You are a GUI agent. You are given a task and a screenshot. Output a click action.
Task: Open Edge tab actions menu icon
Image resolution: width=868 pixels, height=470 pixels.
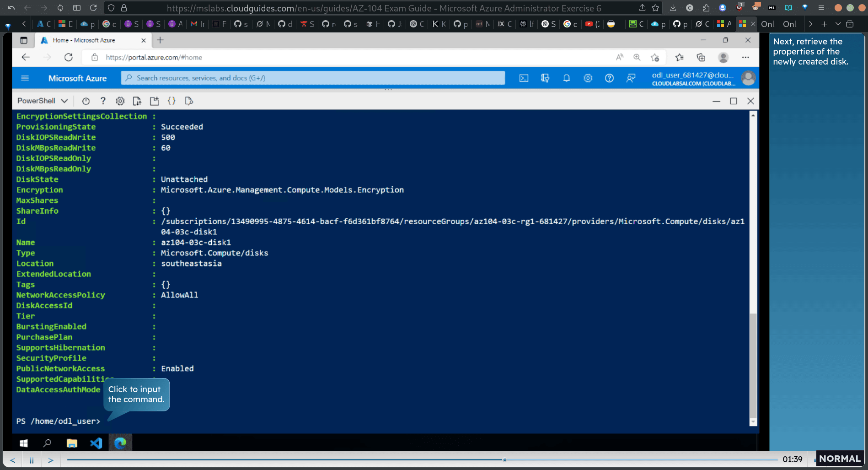23,40
